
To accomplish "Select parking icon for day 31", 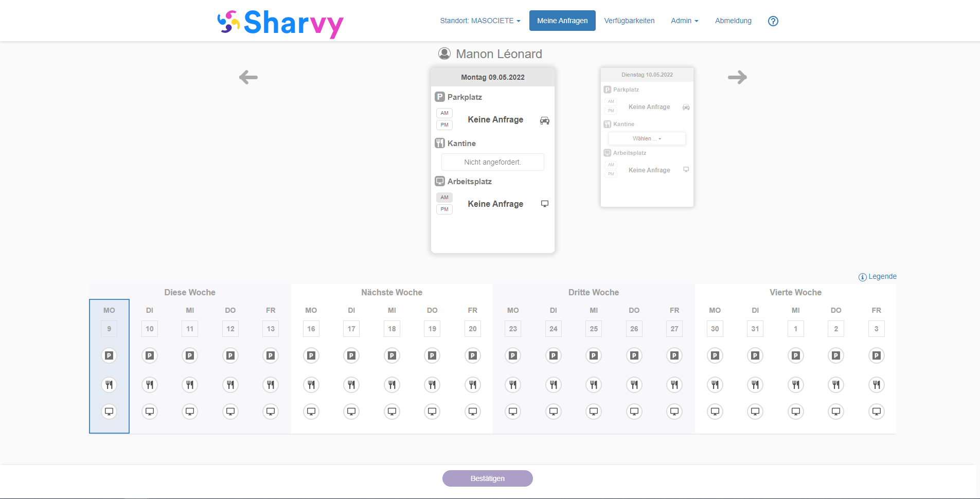I will point(755,355).
